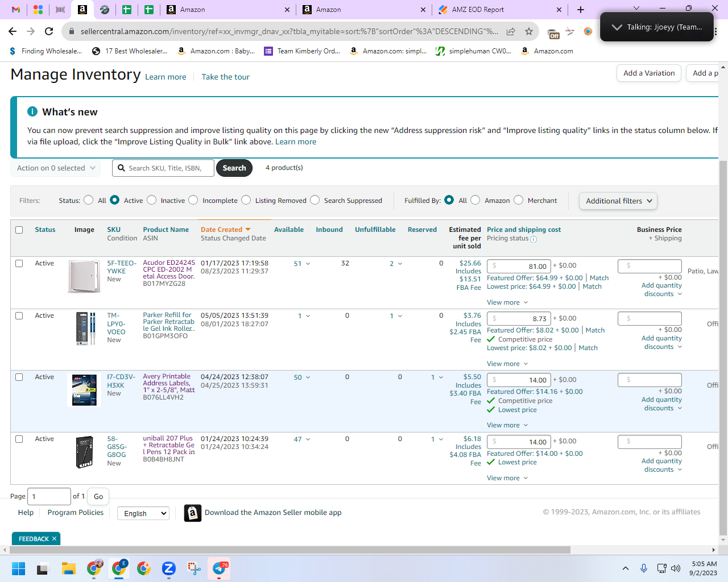
Task: Click the pricing status info icon
Action: coord(533,239)
